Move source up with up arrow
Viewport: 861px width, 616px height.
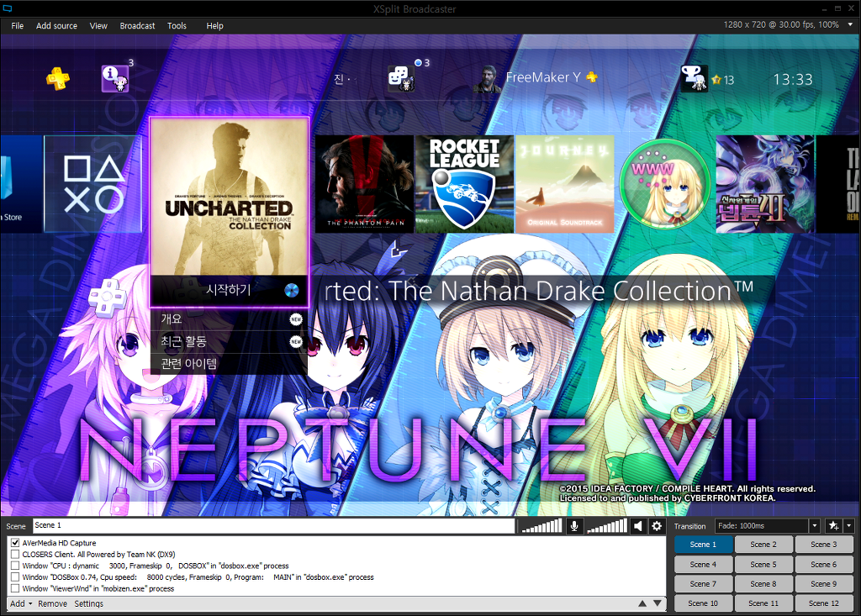[642, 603]
